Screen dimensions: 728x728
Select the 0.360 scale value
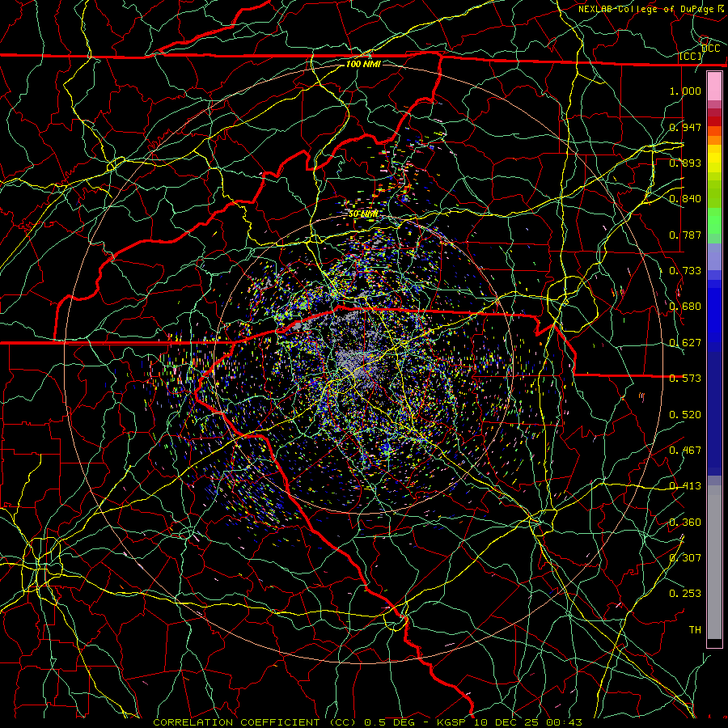pyautogui.click(x=685, y=523)
